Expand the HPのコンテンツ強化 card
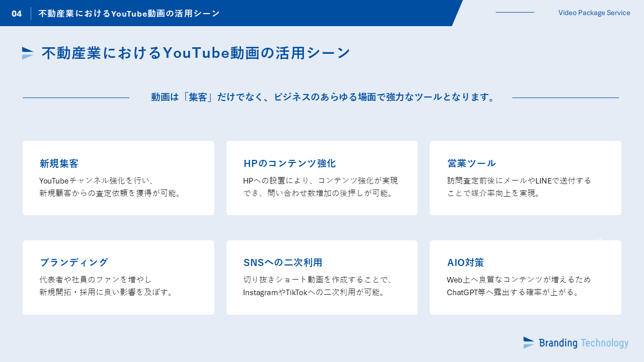Viewport: 644px width, 362px height. (322, 178)
